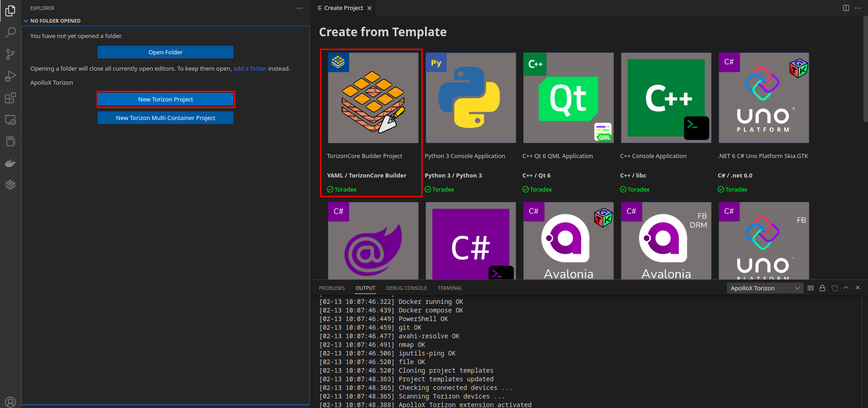Open the notebook-style activity bar icon
The width and height of the screenshot is (868, 408).
(x=10, y=141)
